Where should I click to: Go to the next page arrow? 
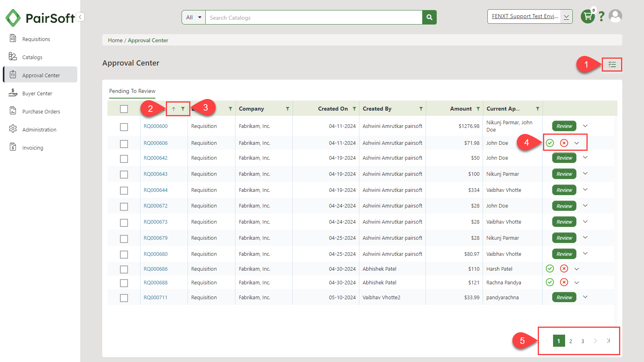pyautogui.click(x=595, y=341)
